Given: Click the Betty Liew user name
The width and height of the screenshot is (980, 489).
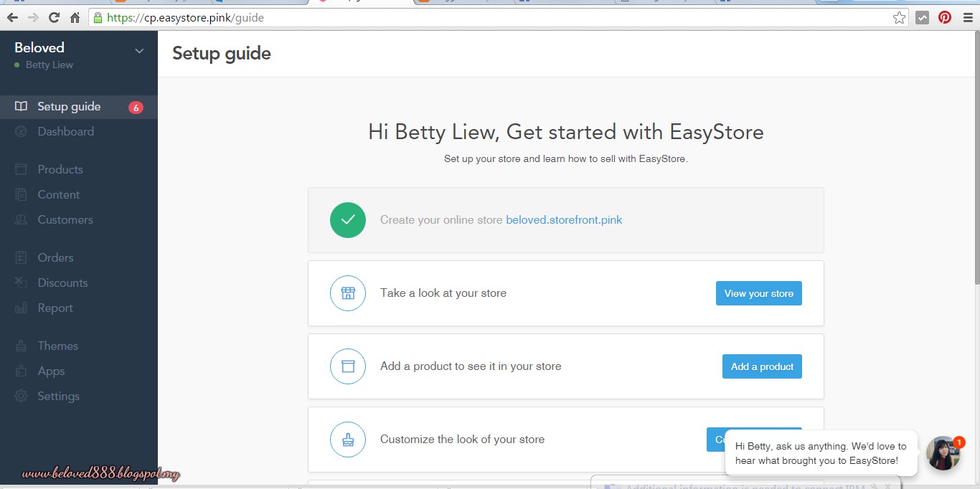Looking at the screenshot, I should 50,65.
